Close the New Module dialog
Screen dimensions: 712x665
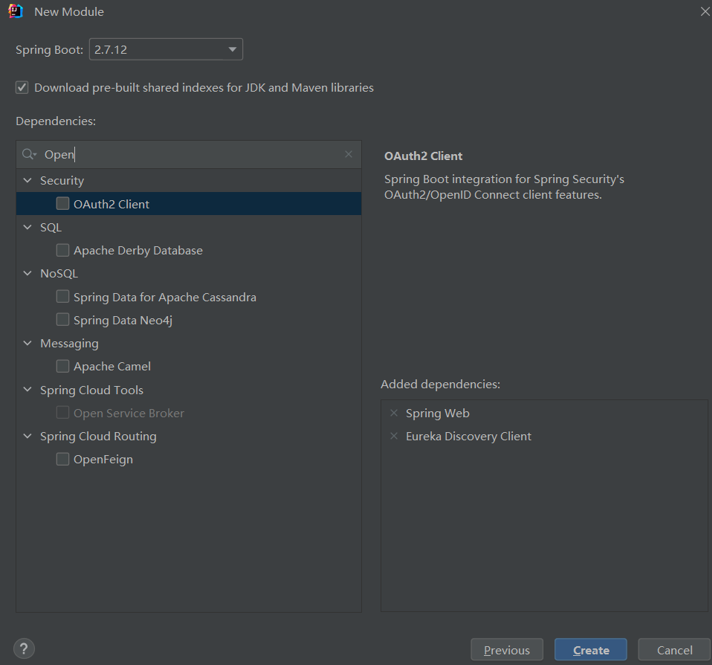coord(704,11)
